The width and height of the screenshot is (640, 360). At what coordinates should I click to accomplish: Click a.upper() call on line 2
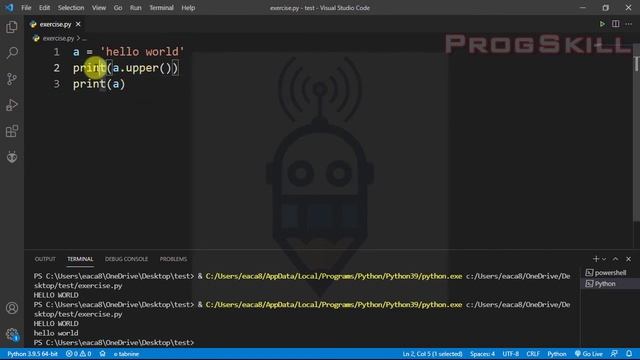(x=142, y=68)
